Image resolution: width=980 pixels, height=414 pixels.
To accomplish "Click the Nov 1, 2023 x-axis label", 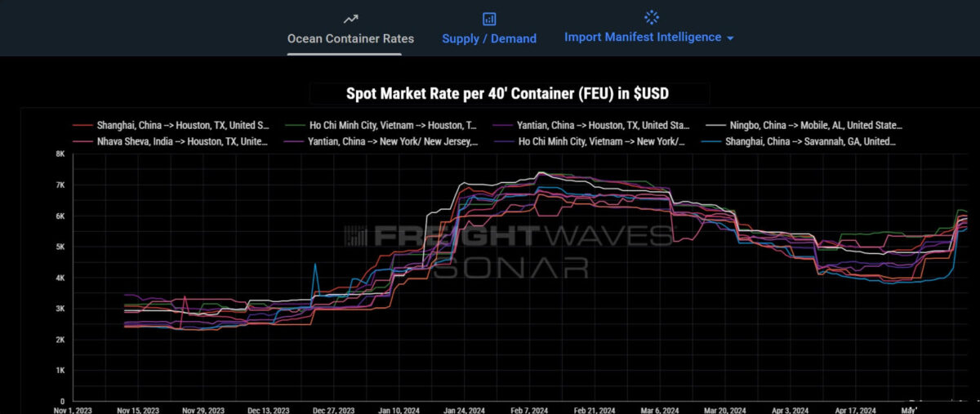I will 73,410.
